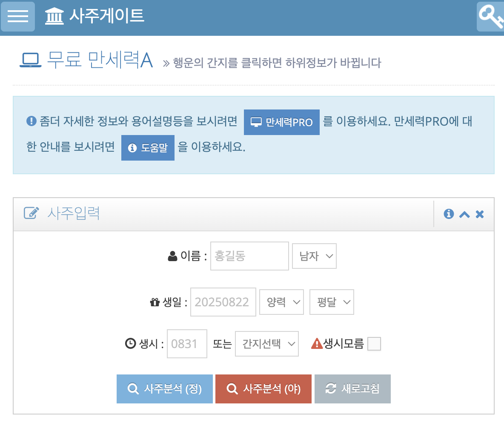Open the hamburger navigation menu
This screenshot has width=504, height=426.
[x=17, y=17]
